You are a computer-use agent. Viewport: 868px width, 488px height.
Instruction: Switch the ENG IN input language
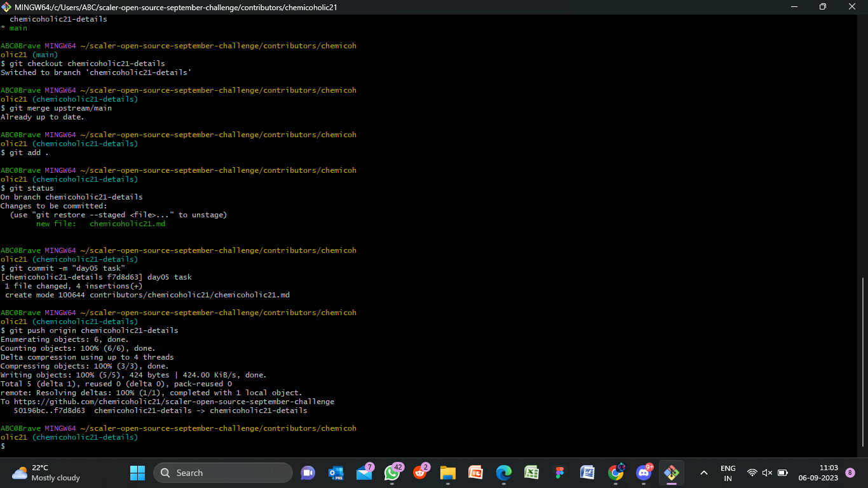click(x=728, y=473)
